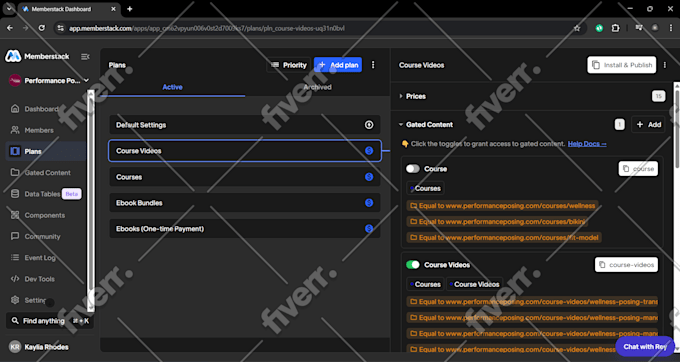Click the Ebook Bundles dollar icon

pos(369,203)
